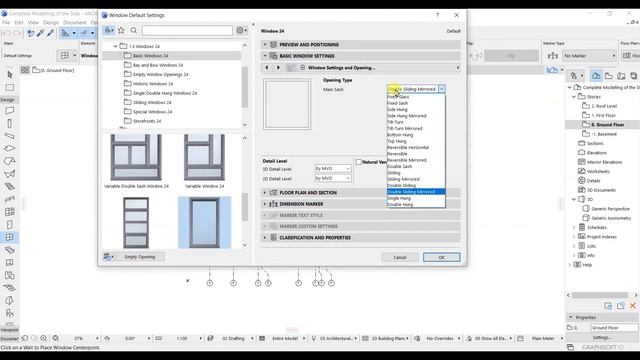Toggle the Natural Ventilation checkbox
This screenshot has width=640, height=360.
[359, 162]
